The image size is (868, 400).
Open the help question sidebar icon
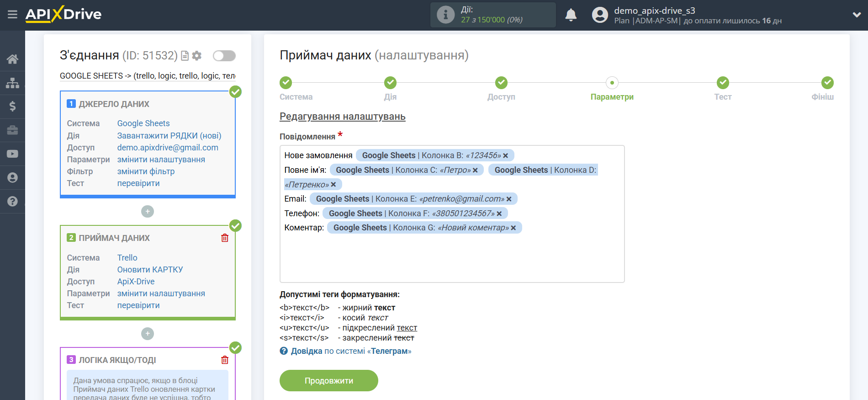click(x=12, y=202)
